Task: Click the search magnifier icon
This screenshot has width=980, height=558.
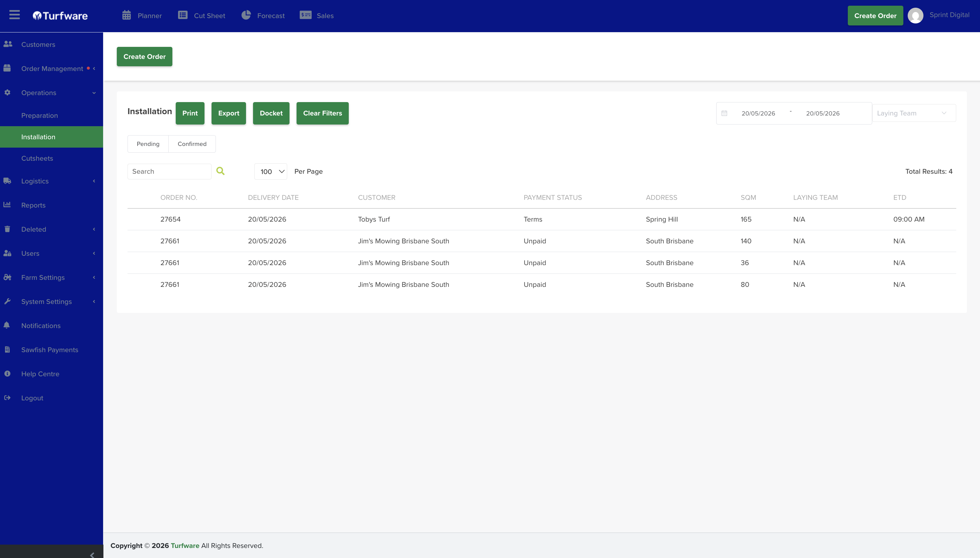Action: tap(220, 171)
